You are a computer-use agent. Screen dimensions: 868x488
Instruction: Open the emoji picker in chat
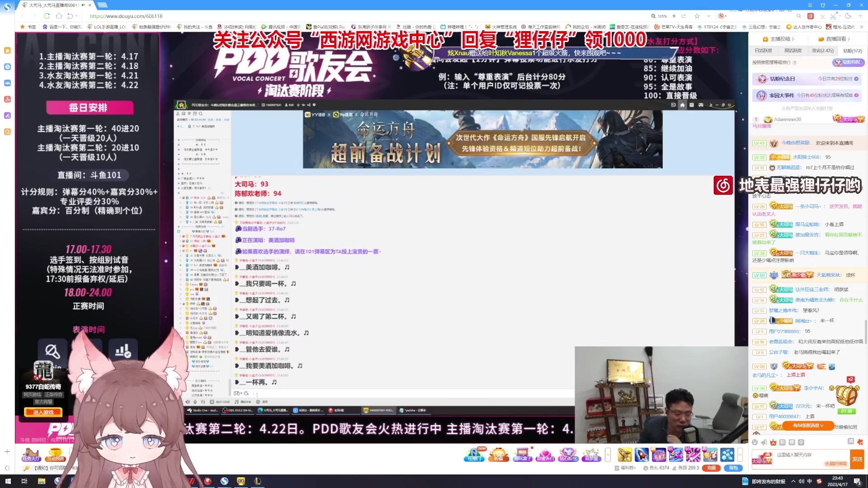click(x=755, y=442)
